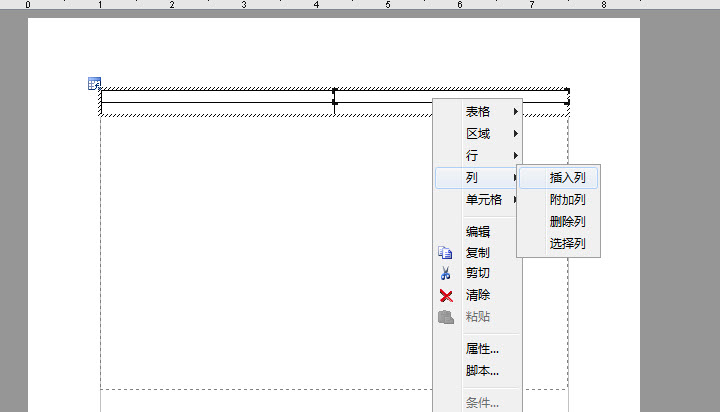Click the red X icon beside 清除
The height and width of the screenshot is (412, 720).
point(446,295)
